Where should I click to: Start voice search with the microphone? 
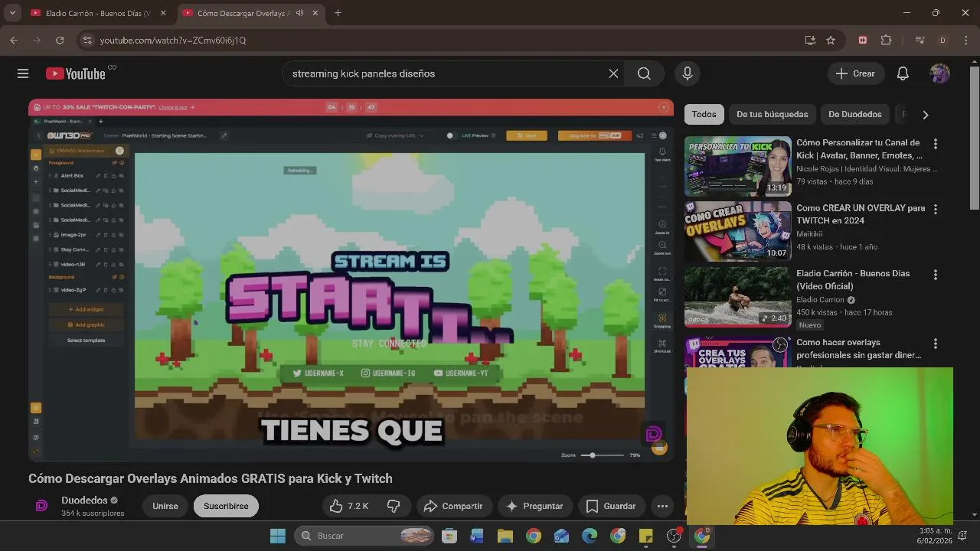pos(687,73)
